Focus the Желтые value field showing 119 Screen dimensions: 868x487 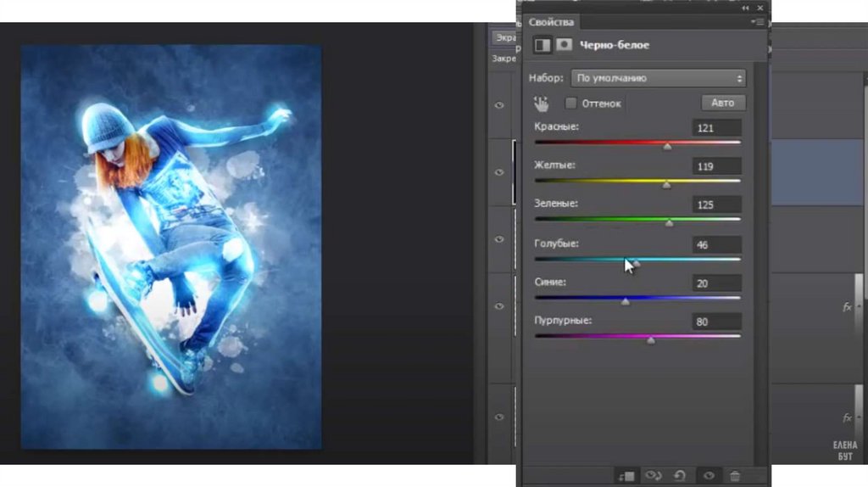pos(717,166)
